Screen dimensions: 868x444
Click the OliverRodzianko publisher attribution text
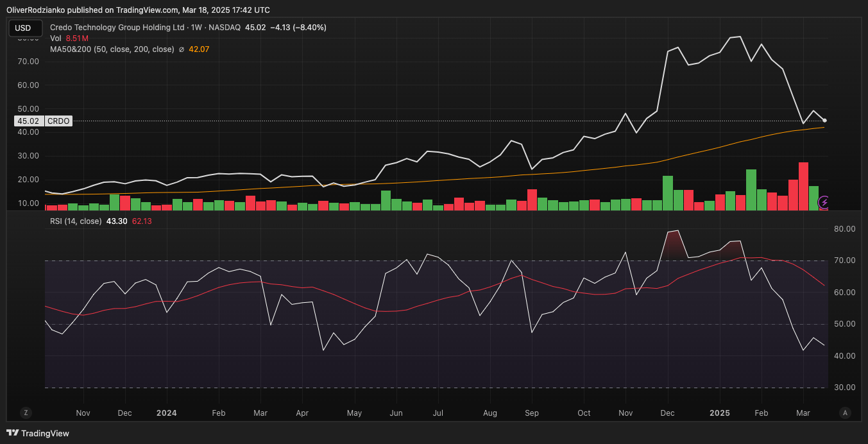[32, 10]
